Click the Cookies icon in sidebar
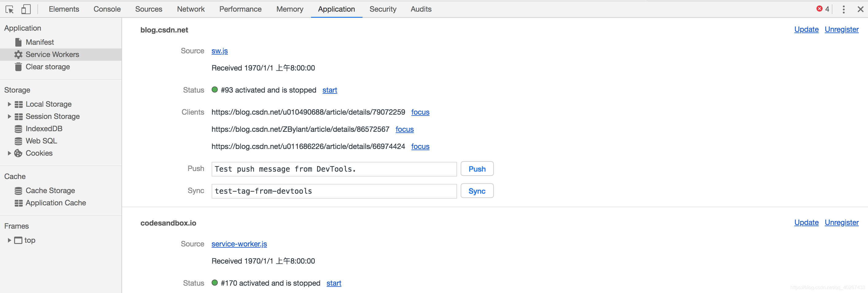Screen dimensions: 868x293 [x=18, y=153]
